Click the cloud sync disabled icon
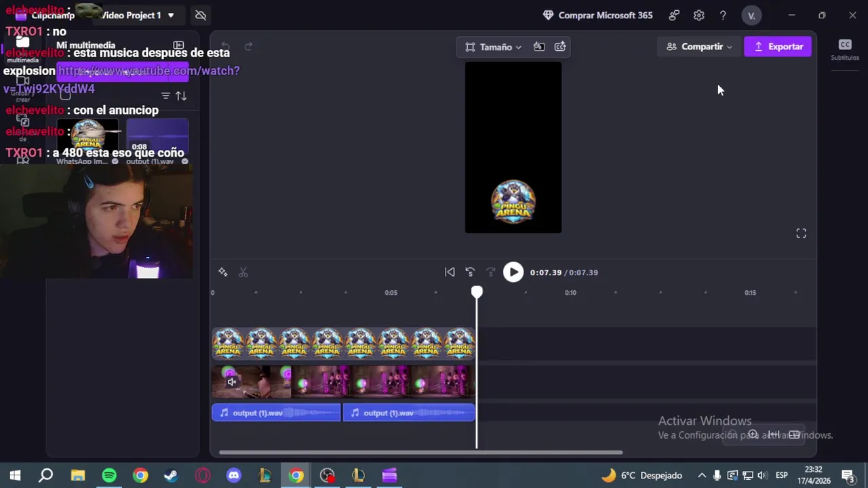Viewport: 868px width, 488px height. (200, 15)
